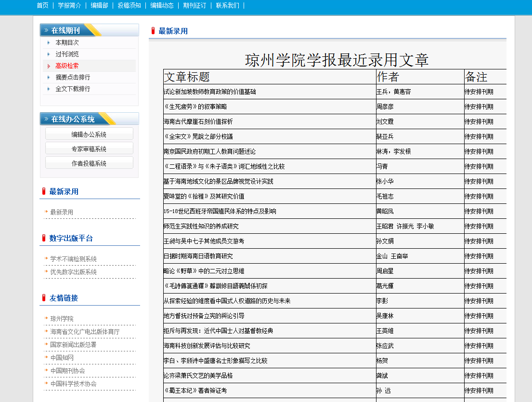
Task: Open 摘要点击排行 link
Action: pyautogui.click(x=73, y=77)
